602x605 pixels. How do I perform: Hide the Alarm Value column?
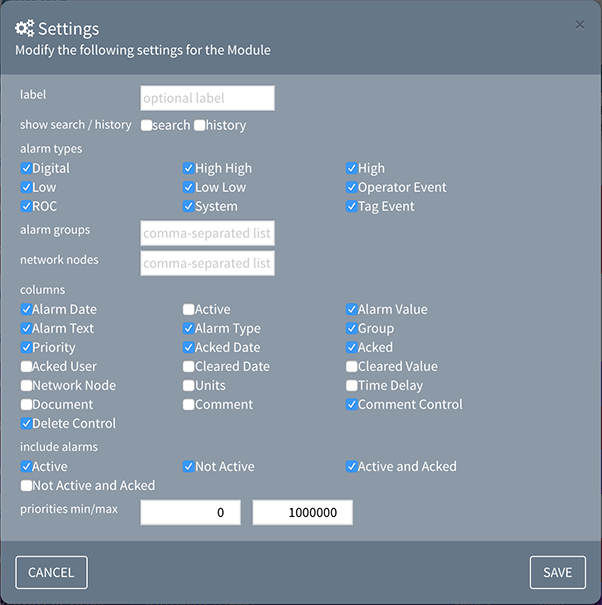(x=352, y=310)
